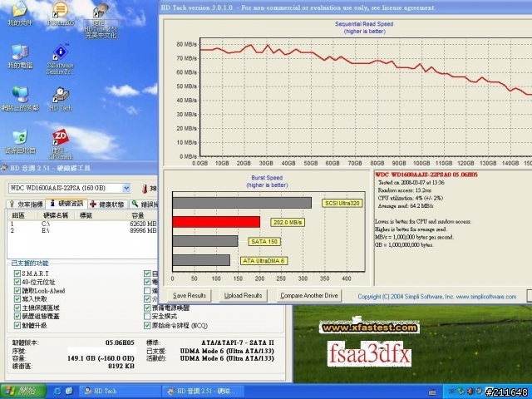Image resolution: width=532 pixels, height=399 pixels.
Task: Toggle the S.M.A.R.T checkbox
Action: click(17, 273)
